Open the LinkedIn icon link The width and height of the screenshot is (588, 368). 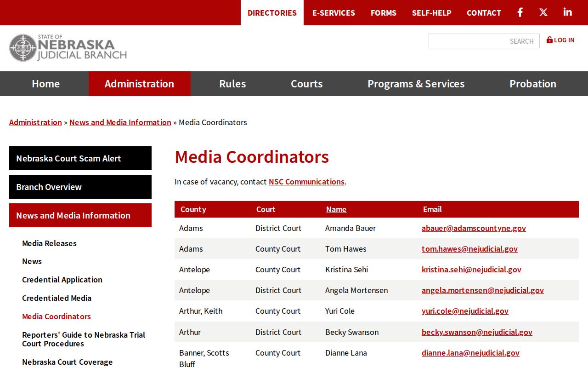tap(568, 12)
